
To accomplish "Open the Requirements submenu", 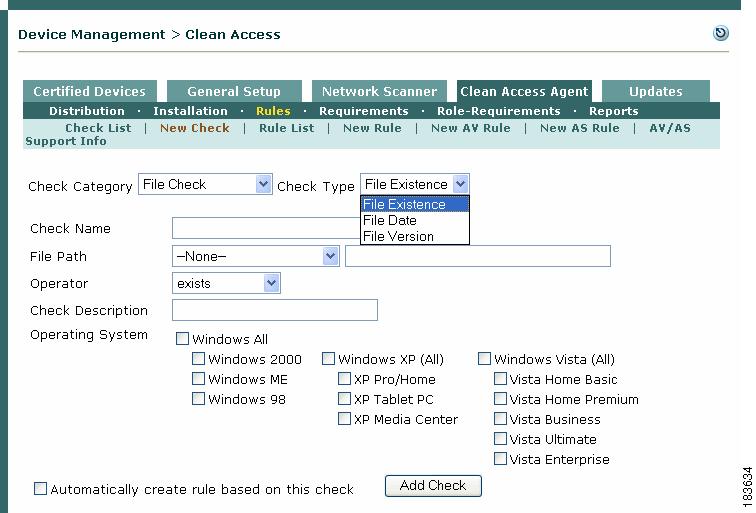I will point(364,111).
